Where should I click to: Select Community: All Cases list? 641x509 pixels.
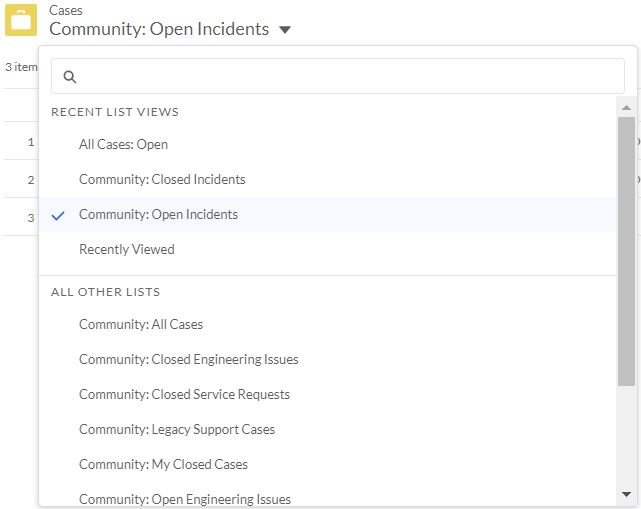(x=141, y=324)
